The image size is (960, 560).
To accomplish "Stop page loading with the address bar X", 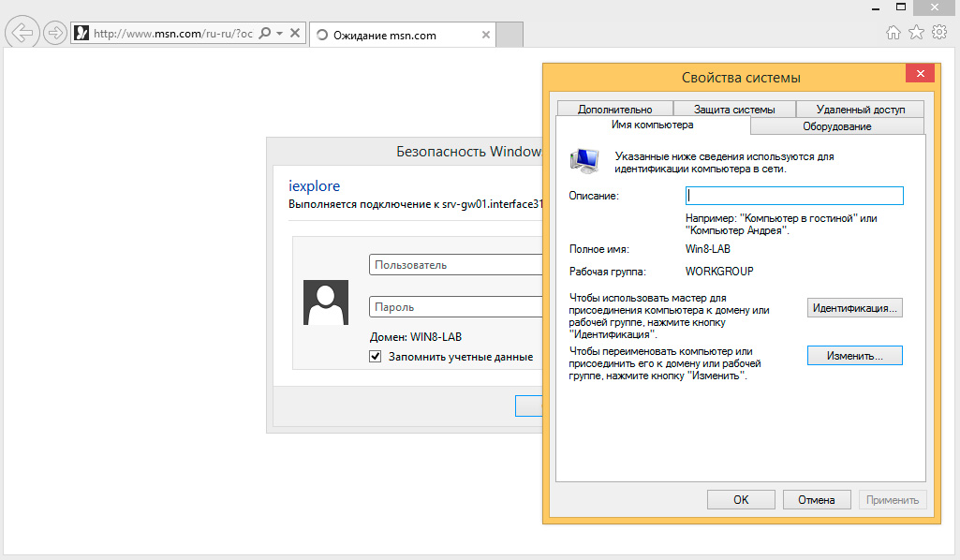I will tap(294, 33).
